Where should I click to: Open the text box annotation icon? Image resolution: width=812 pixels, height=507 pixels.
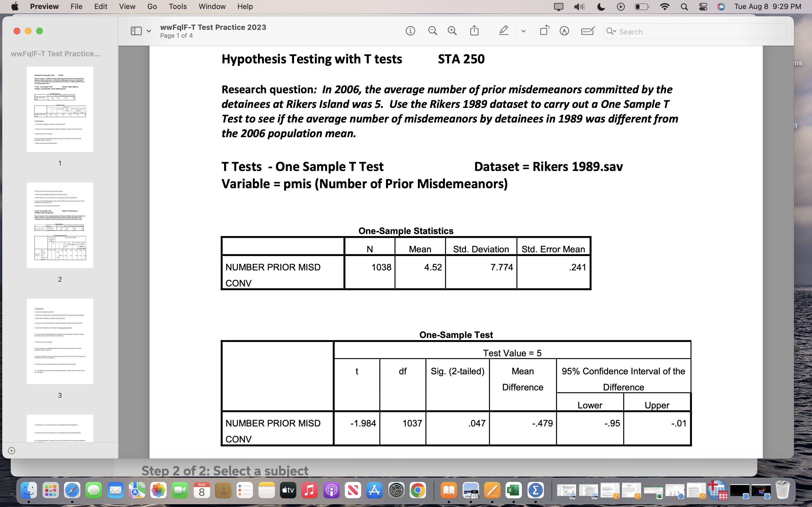587,30
